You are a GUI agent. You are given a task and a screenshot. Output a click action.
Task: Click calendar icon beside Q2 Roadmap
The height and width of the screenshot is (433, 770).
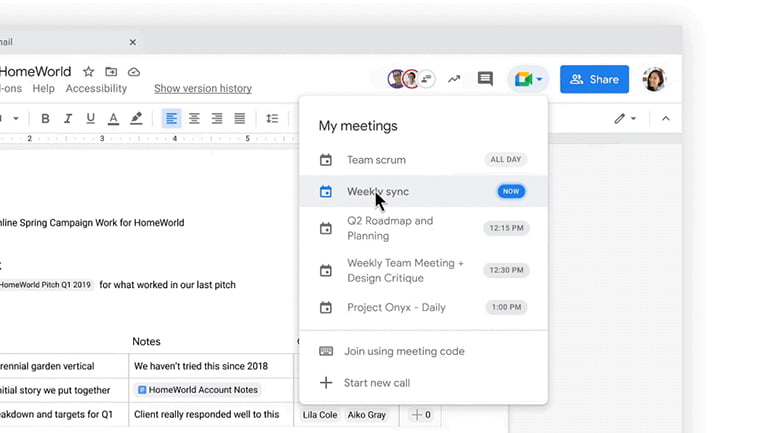tap(326, 228)
